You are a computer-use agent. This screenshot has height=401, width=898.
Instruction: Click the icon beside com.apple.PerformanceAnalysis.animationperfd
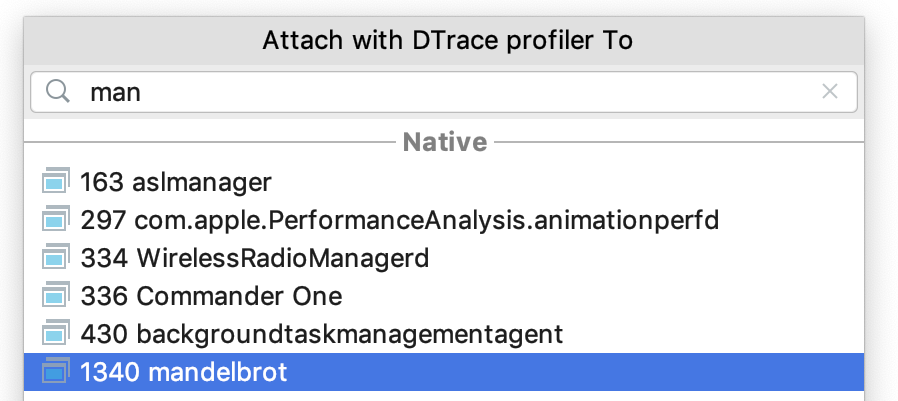point(55,220)
